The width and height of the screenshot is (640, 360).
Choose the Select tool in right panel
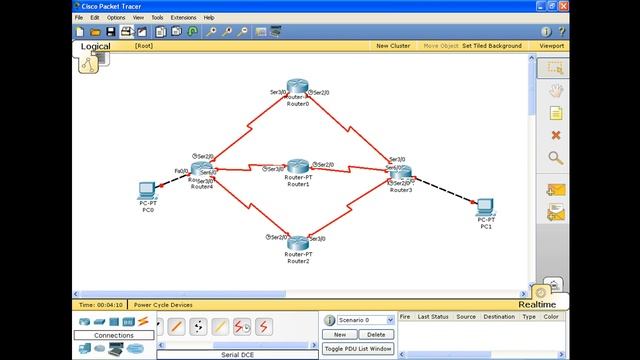coord(555,68)
